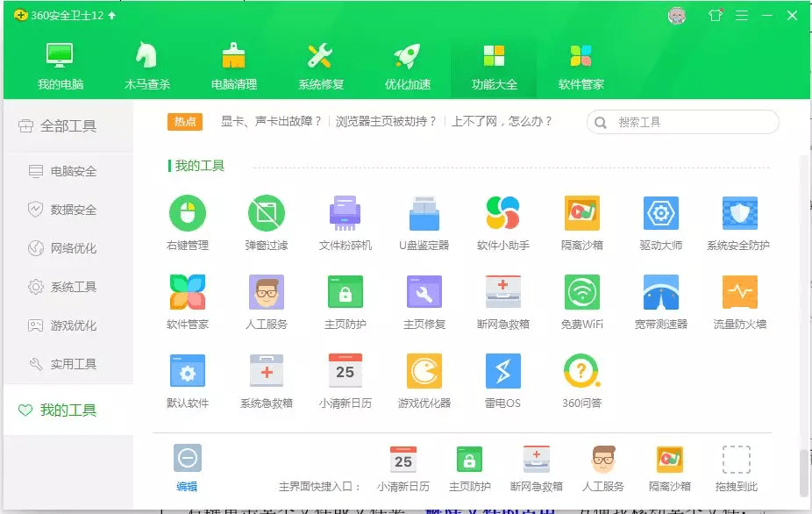Select 网络优化 category
Viewport: 812px width, 514px height.
pos(68,248)
